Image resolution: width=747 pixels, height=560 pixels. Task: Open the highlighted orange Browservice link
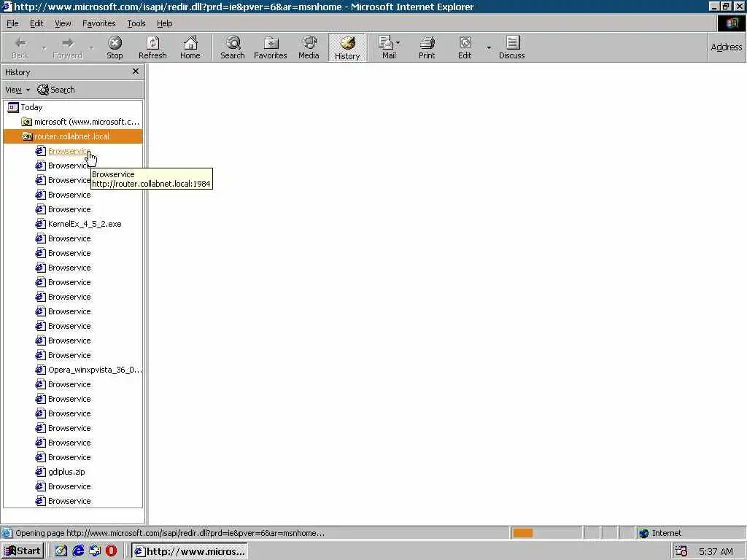coord(69,151)
